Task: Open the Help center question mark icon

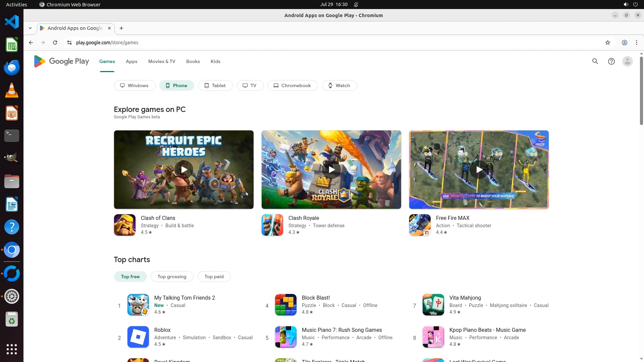Action: point(611,61)
